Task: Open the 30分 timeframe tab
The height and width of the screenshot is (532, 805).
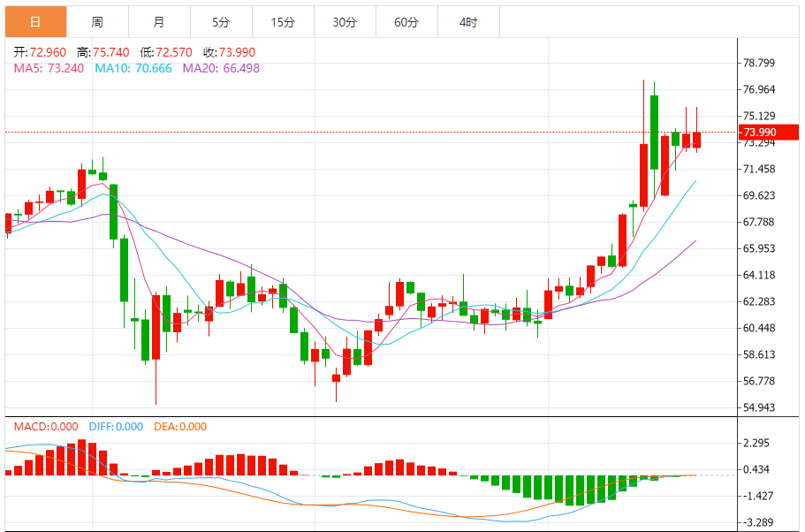Action: [345, 22]
